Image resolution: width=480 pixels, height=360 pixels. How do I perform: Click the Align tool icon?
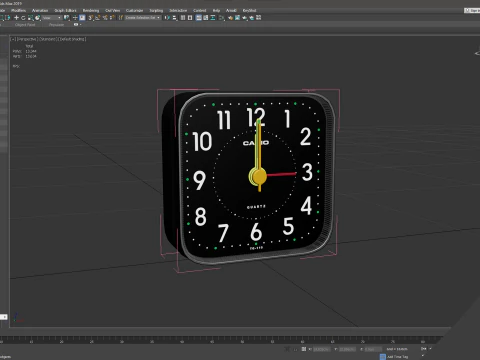(174, 18)
